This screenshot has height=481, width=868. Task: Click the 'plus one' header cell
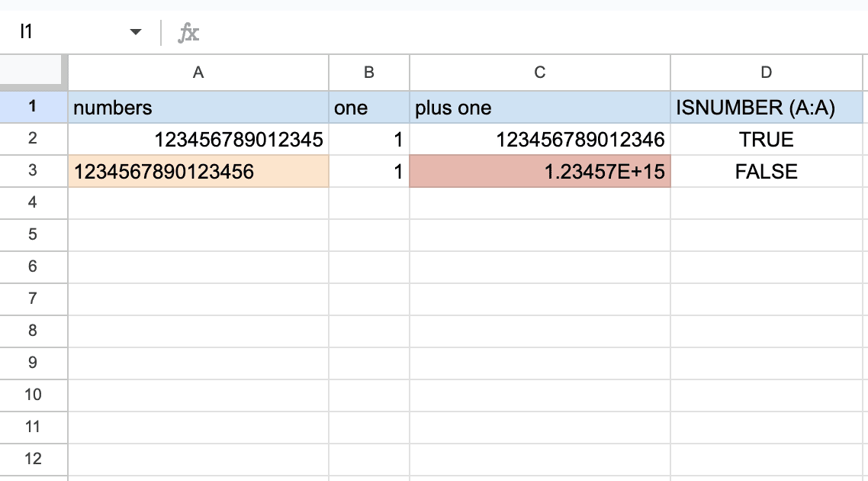pyautogui.click(x=540, y=108)
